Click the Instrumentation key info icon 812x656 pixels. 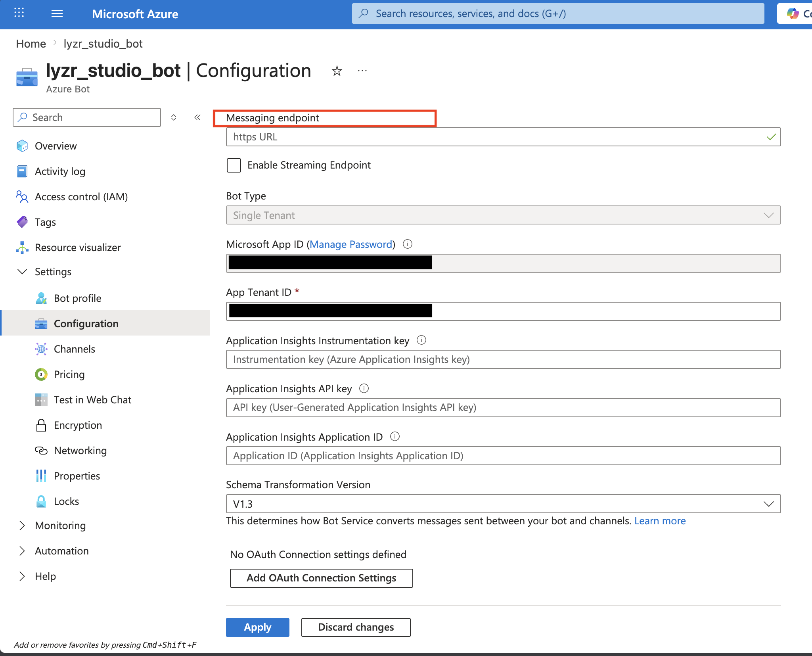pyautogui.click(x=421, y=340)
